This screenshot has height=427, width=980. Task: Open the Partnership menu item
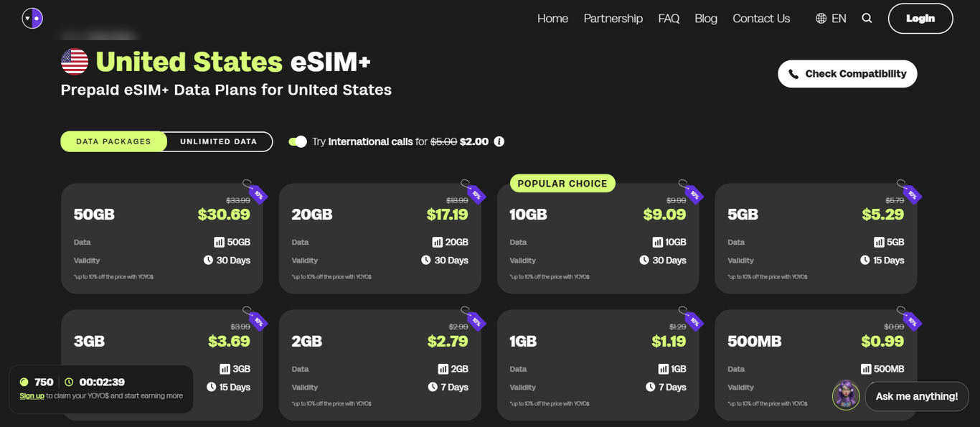pyautogui.click(x=613, y=19)
